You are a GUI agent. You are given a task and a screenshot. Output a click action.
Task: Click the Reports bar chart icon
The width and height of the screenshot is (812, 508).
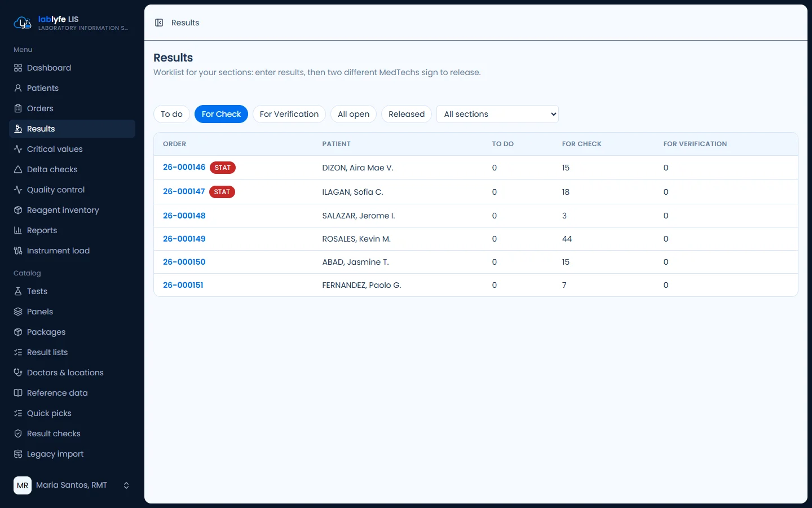18,230
